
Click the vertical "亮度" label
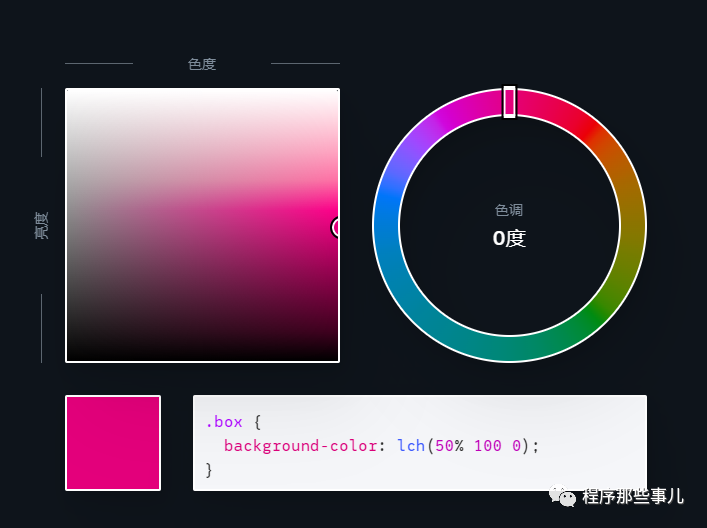click(x=41, y=225)
